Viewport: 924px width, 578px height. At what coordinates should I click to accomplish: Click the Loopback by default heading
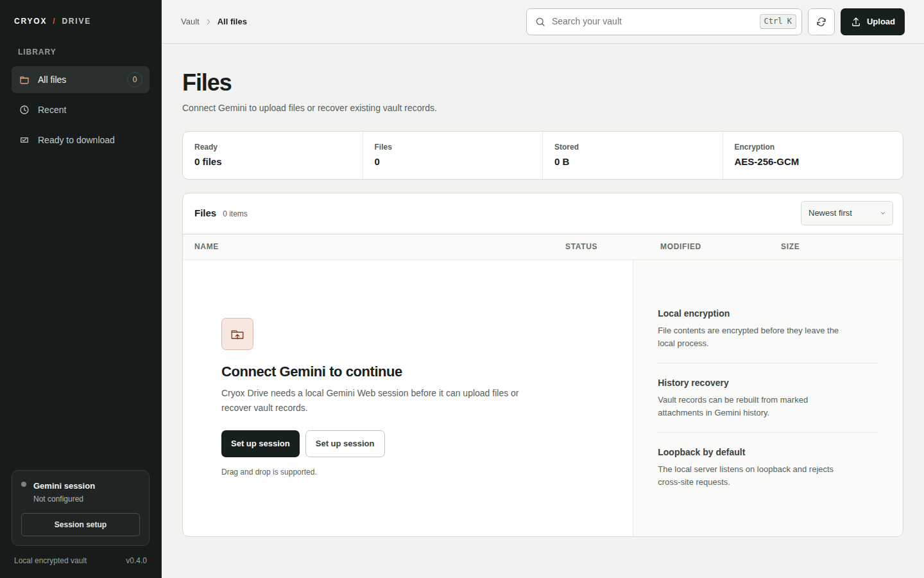[701, 452]
